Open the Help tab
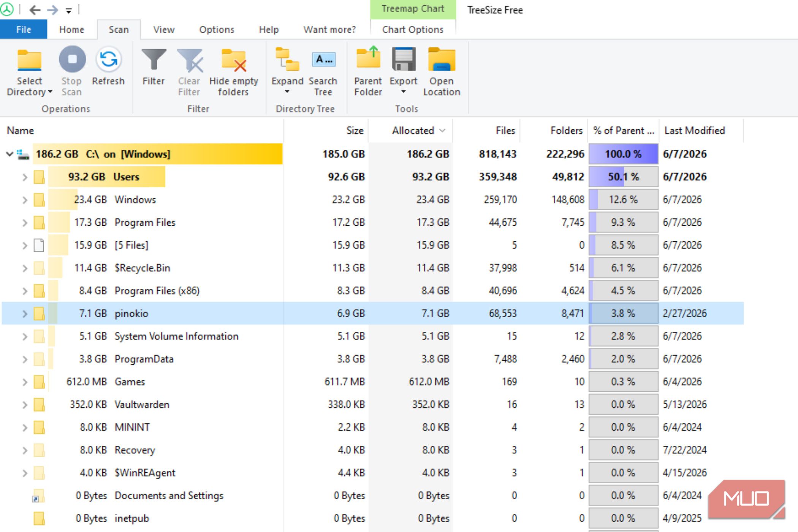The height and width of the screenshot is (532, 798). click(269, 30)
